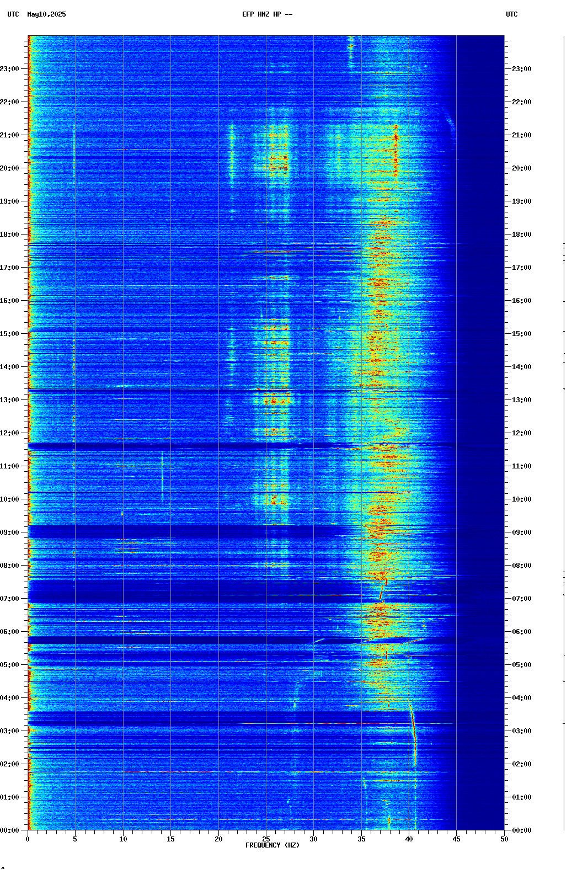Click the right-axis time label "11:00"
This screenshot has height=874, width=588.
point(522,466)
